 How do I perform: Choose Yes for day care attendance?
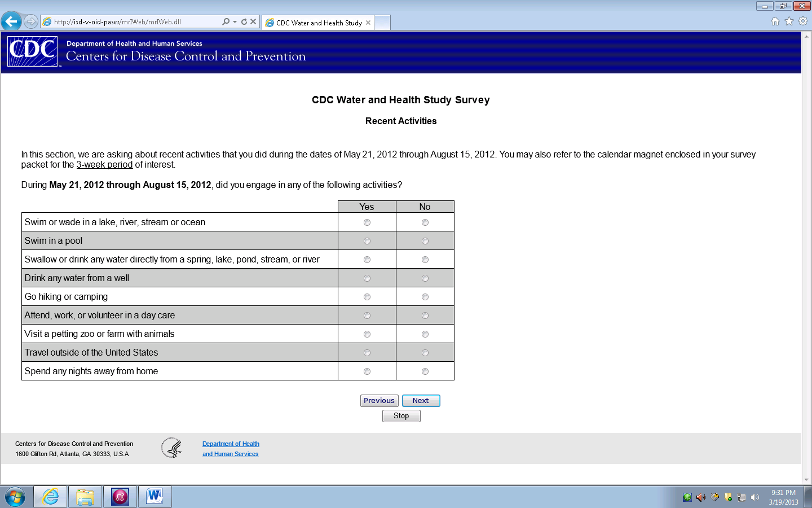[x=367, y=316]
